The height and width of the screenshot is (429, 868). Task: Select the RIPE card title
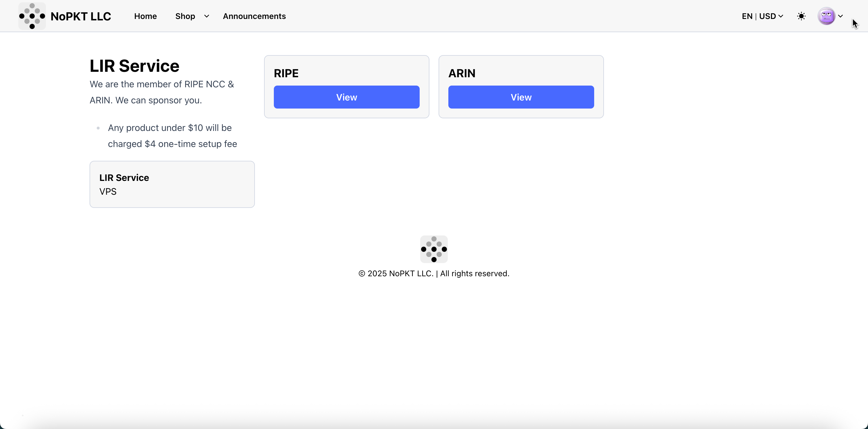pyautogui.click(x=286, y=73)
